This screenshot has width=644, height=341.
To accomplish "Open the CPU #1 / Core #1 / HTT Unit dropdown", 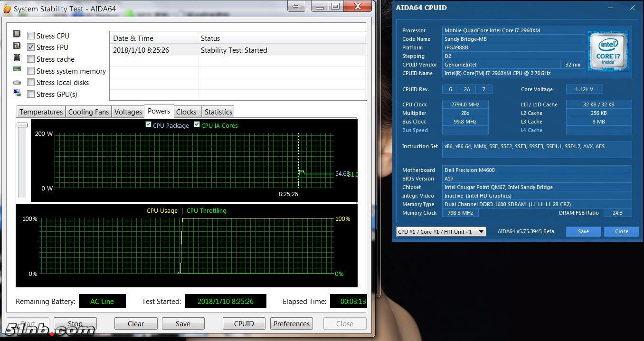I will (x=441, y=232).
